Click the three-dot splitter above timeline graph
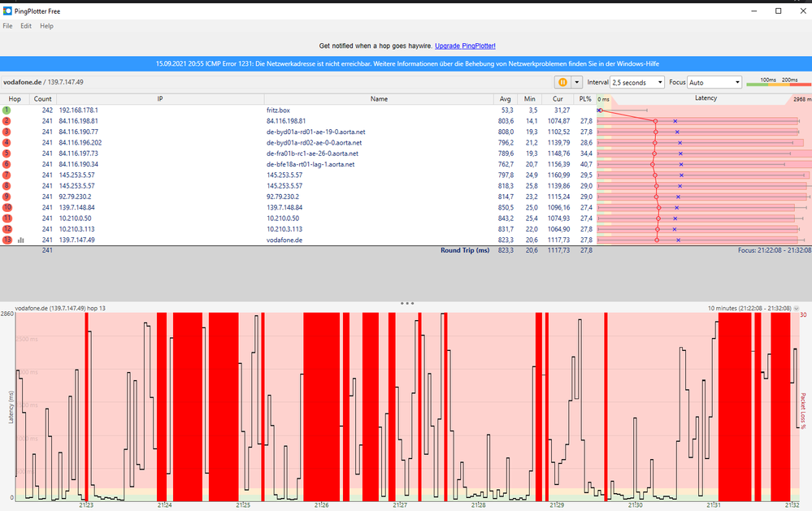The width and height of the screenshot is (812, 511). pos(406,303)
